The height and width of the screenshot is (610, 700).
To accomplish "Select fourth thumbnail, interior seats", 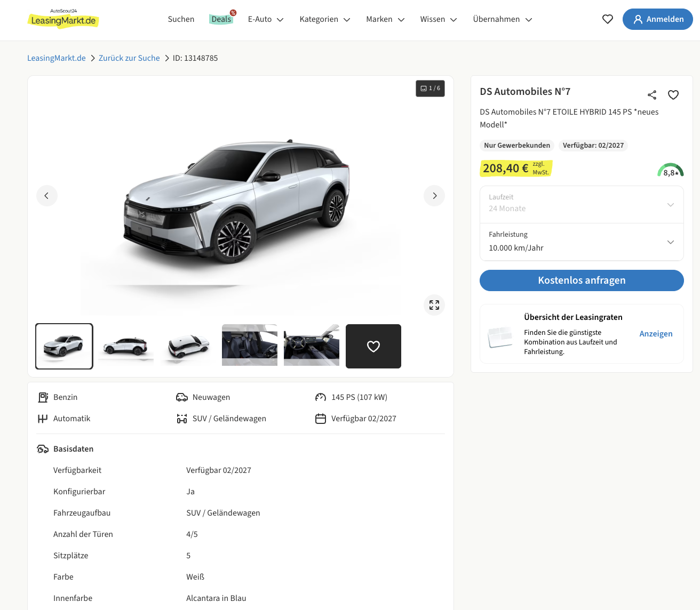I will (250, 346).
